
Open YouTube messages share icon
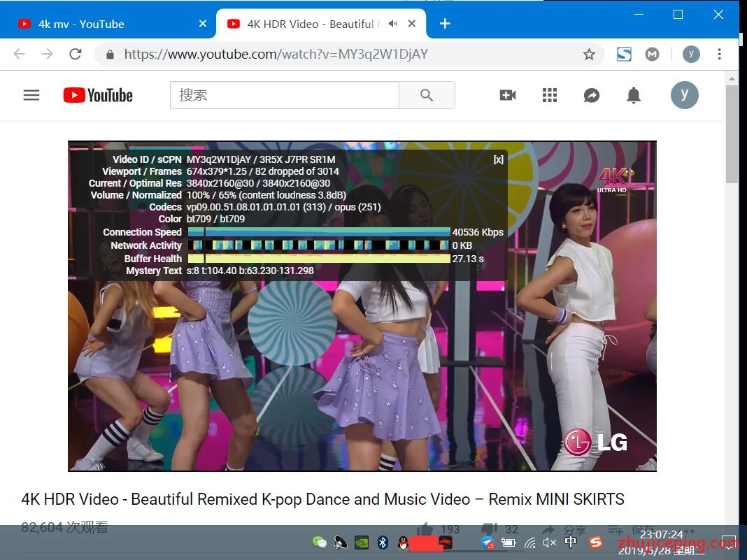pos(592,95)
